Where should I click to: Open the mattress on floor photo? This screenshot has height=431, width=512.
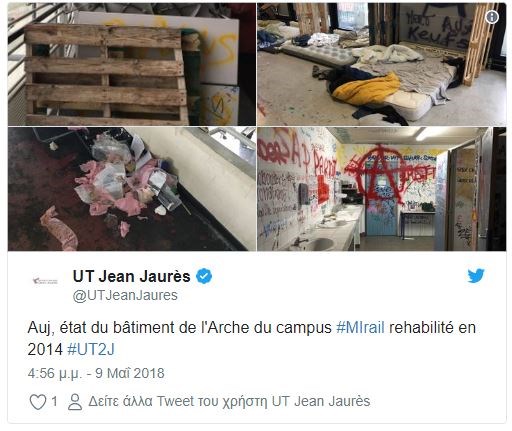[x=382, y=64]
